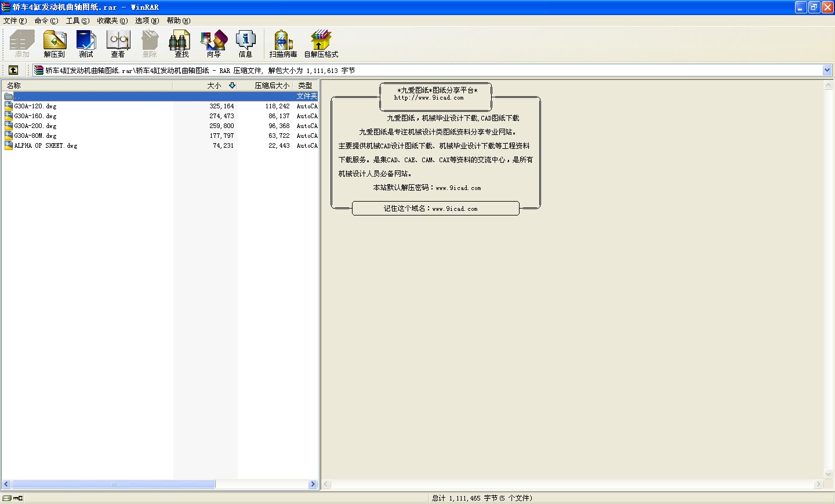Image resolution: width=835 pixels, height=504 pixels.
Task: Click the Test (测试) archive icon
Action: tap(86, 44)
